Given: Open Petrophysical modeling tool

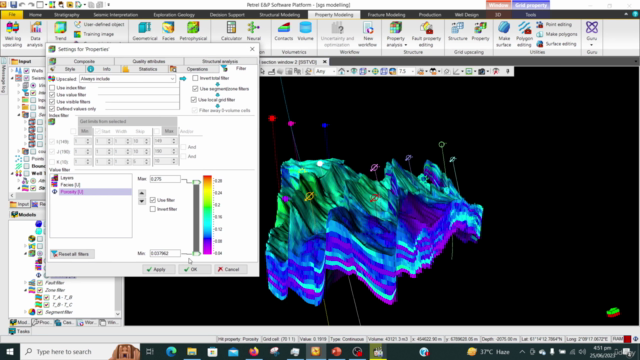Looking at the screenshot, I should (x=193, y=31).
